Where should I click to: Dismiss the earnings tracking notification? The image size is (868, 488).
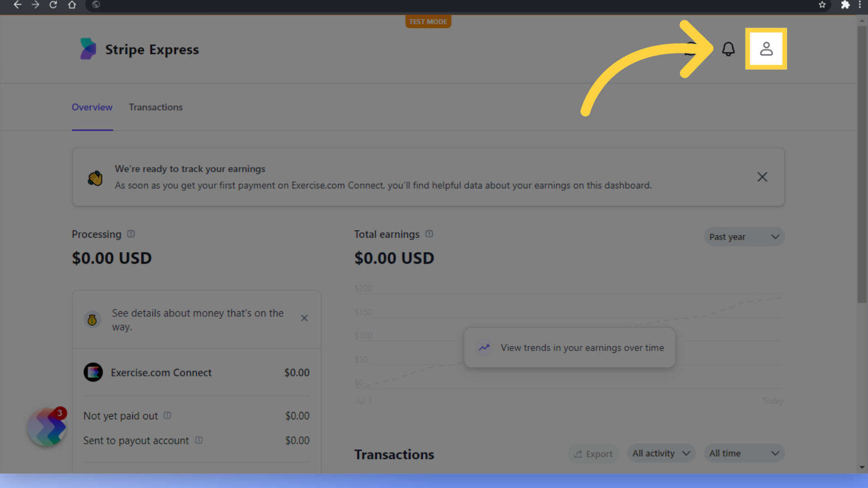pyautogui.click(x=763, y=177)
